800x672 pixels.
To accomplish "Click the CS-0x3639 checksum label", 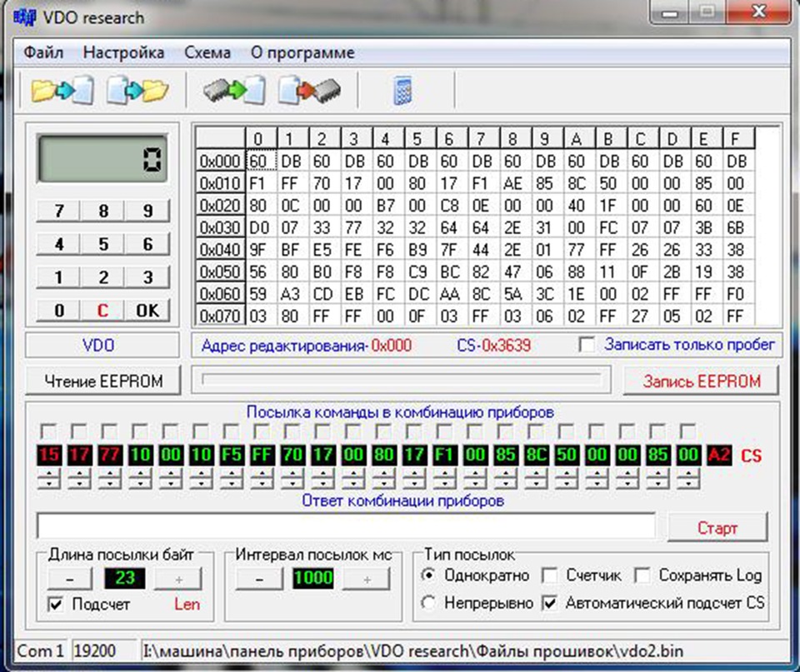I will (x=493, y=346).
